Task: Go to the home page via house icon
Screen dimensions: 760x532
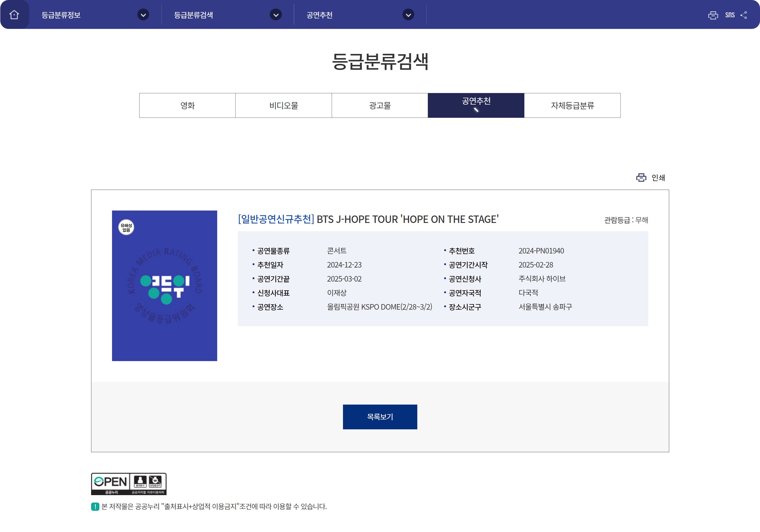Action: pyautogui.click(x=14, y=15)
